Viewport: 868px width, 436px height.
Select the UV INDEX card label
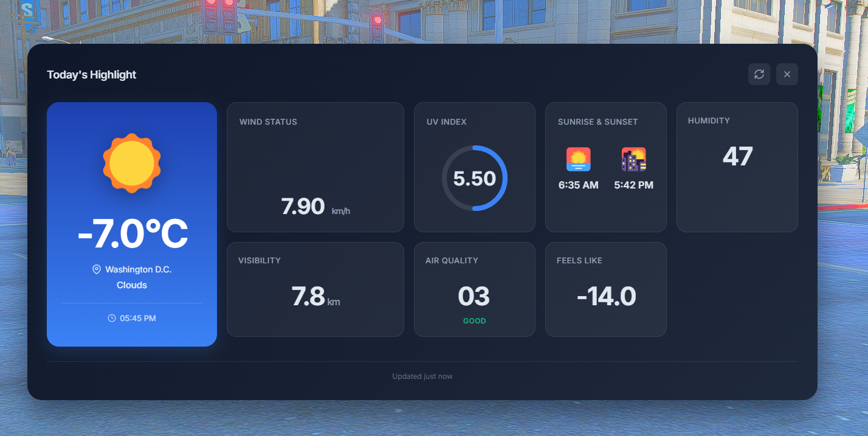447,122
